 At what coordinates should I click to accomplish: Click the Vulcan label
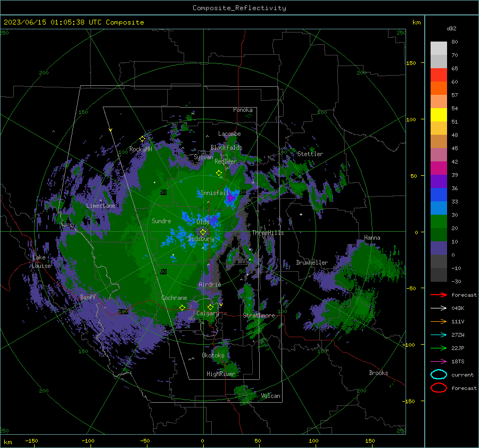pyautogui.click(x=270, y=396)
